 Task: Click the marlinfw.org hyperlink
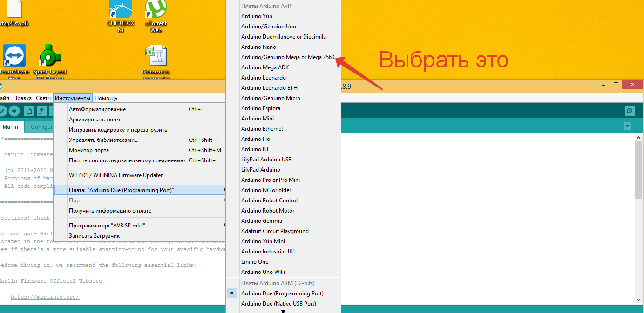(45, 297)
